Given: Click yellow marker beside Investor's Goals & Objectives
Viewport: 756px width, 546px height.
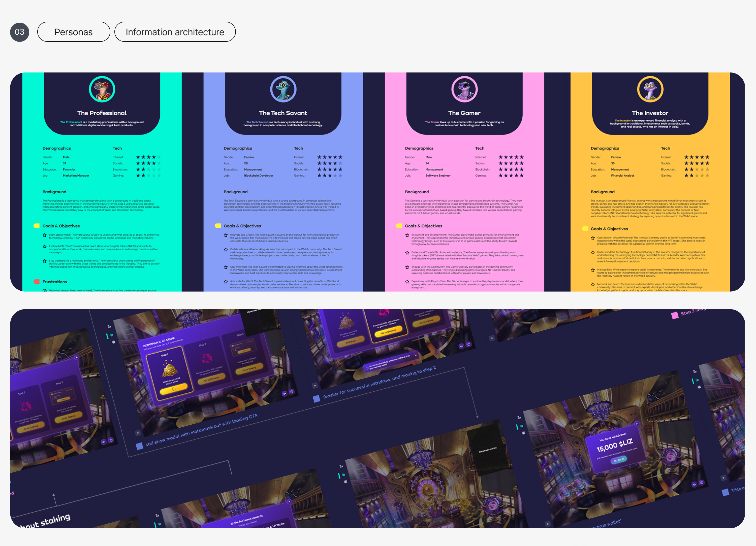Looking at the screenshot, I should point(585,229).
